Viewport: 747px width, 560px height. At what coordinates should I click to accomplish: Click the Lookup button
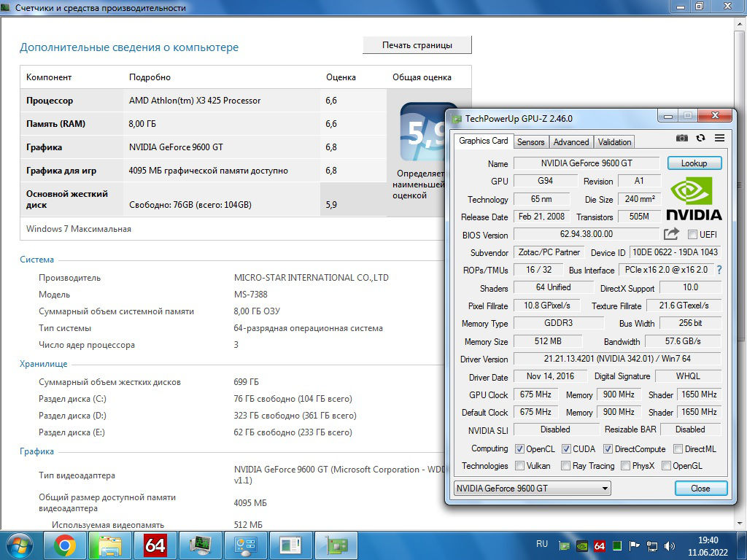pyautogui.click(x=694, y=163)
